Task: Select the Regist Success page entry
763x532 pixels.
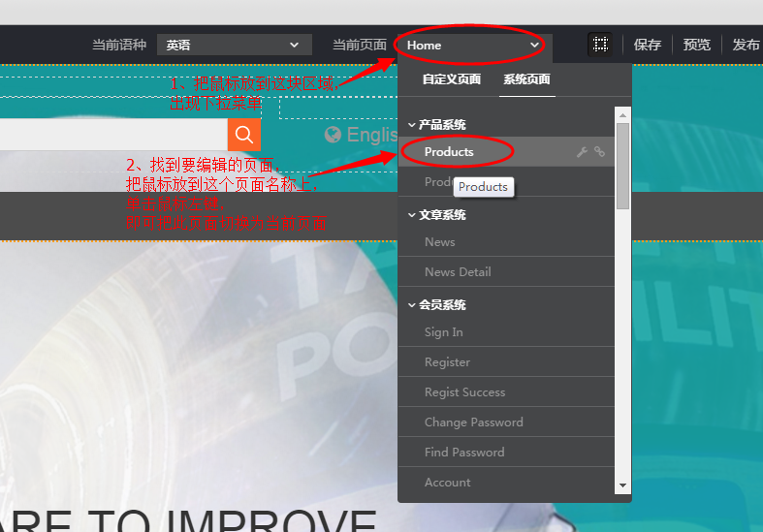Action: pos(506,391)
